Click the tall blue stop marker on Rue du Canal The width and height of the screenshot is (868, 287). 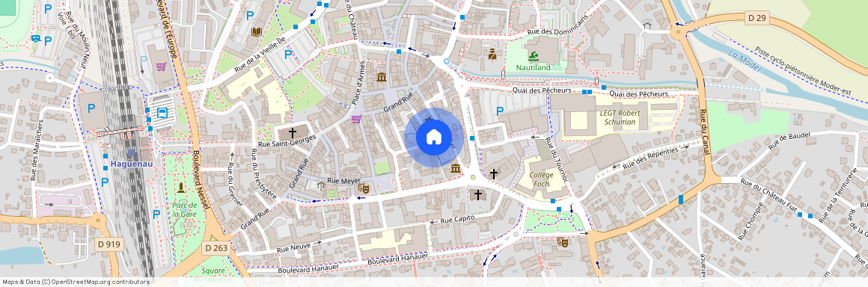coord(680,200)
